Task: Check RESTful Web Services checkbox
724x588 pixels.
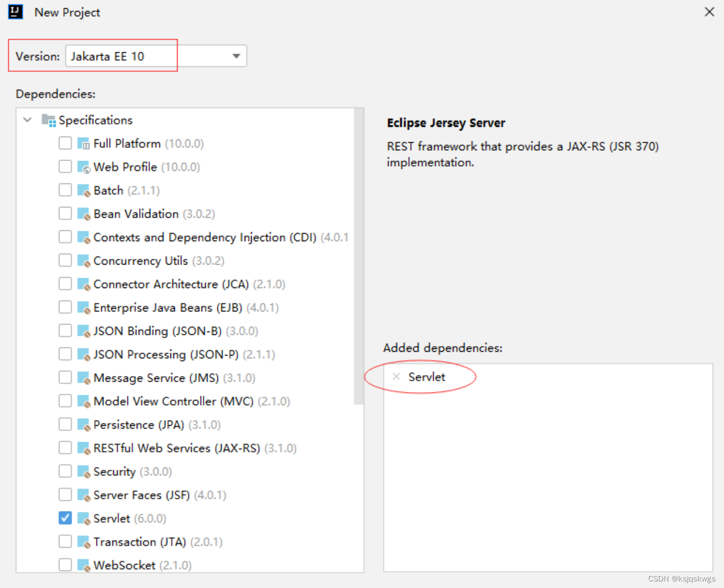Action: pos(65,448)
